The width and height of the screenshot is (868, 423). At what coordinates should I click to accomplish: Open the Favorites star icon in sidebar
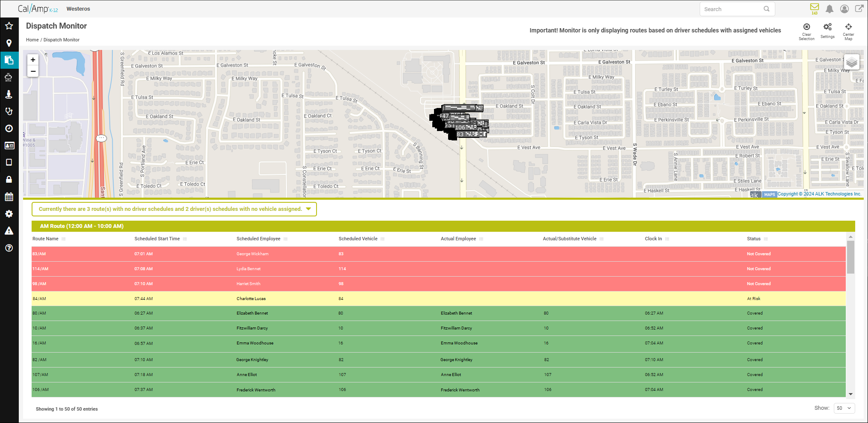pos(9,26)
